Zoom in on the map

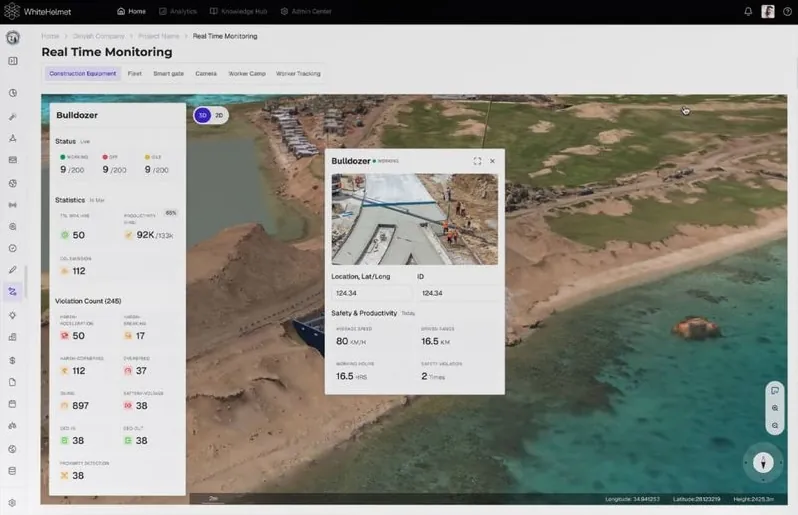[x=775, y=408]
